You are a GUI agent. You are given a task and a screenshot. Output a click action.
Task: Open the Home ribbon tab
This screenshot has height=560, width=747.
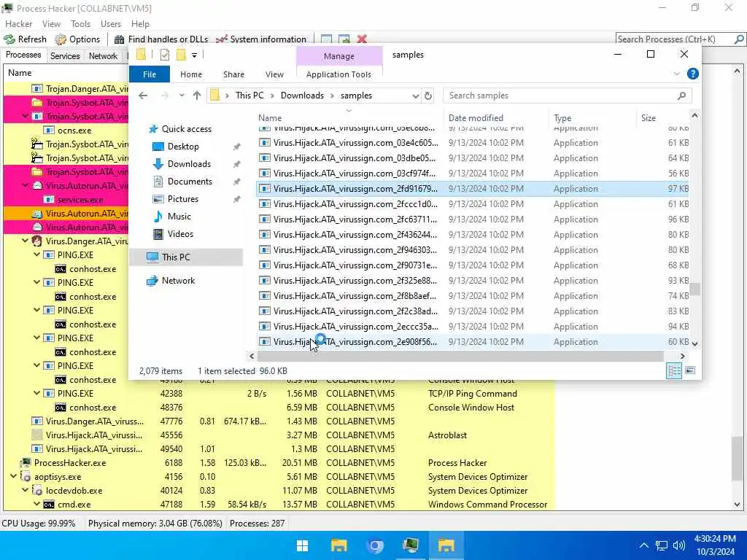point(191,74)
